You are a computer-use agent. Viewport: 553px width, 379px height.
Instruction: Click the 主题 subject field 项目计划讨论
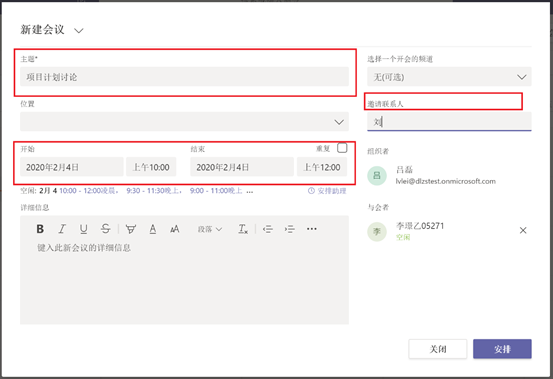184,77
